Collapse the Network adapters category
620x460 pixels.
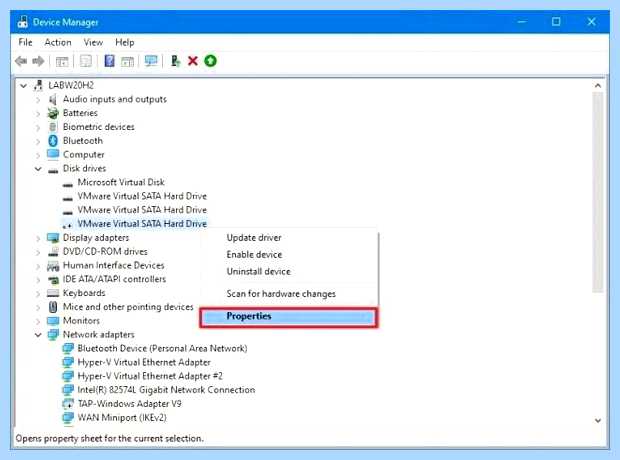point(38,335)
